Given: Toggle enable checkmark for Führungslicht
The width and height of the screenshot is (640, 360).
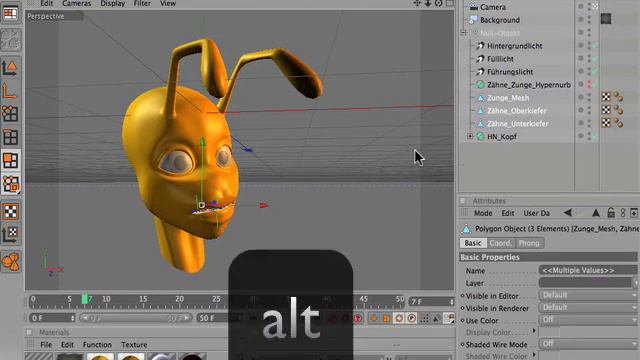Looking at the screenshot, I should 595,72.
